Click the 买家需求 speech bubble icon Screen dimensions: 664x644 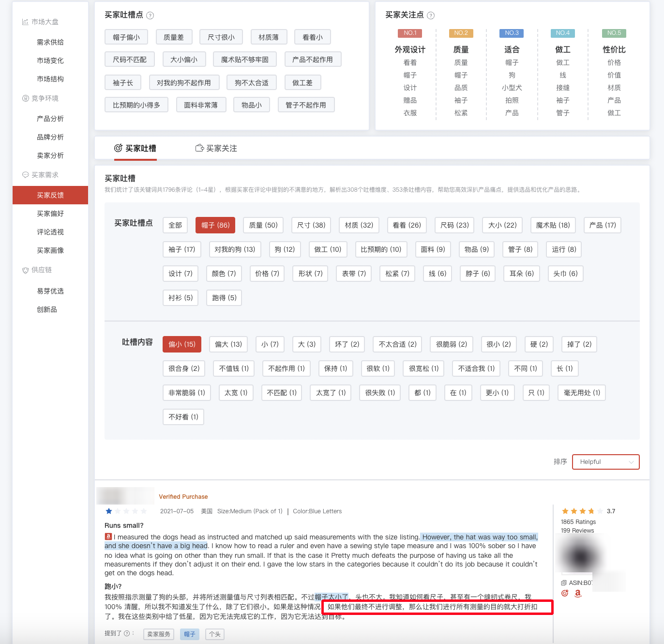click(x=25, y=175)
